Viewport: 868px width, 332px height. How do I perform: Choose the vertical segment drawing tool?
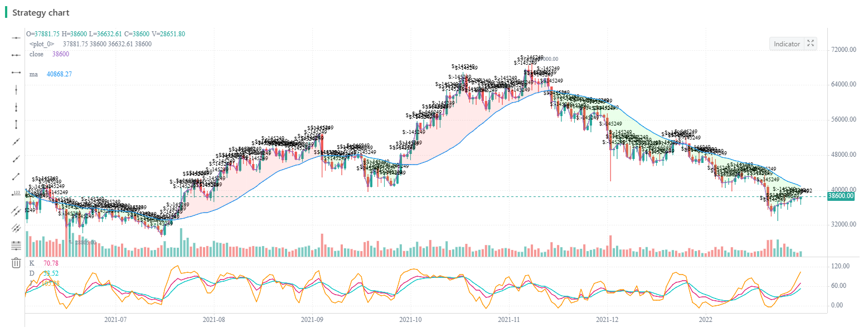[x=16, y=124]
